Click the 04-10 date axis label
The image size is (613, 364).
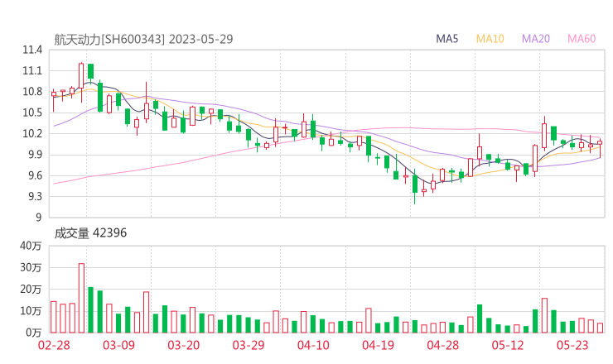[313, 345]
